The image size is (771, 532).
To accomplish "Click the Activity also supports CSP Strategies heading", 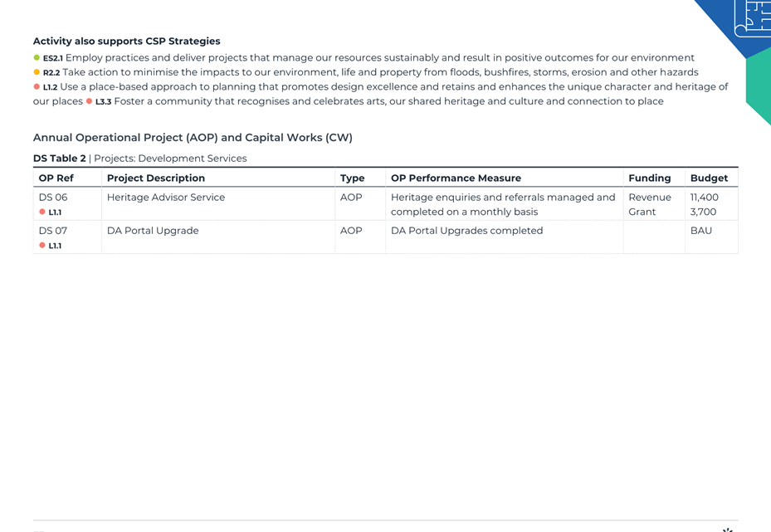I will click(x=127, y=41).
